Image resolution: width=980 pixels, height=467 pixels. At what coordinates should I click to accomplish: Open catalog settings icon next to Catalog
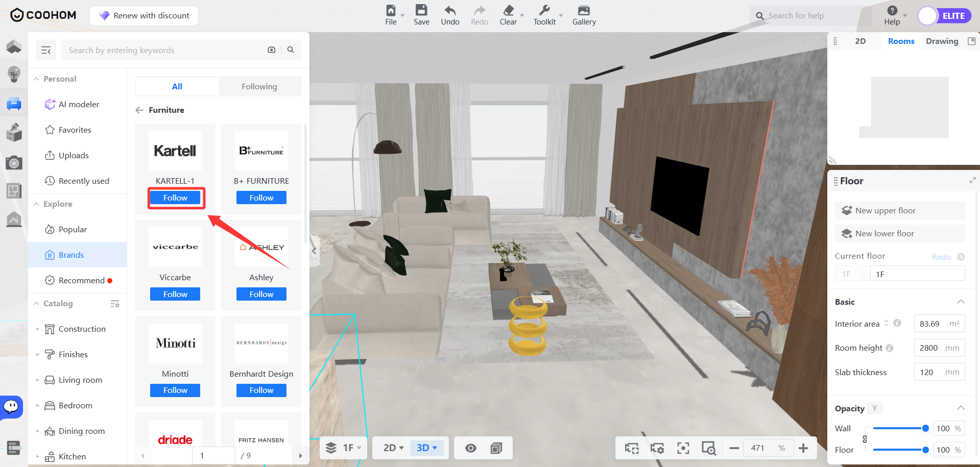tap(115, 304)
